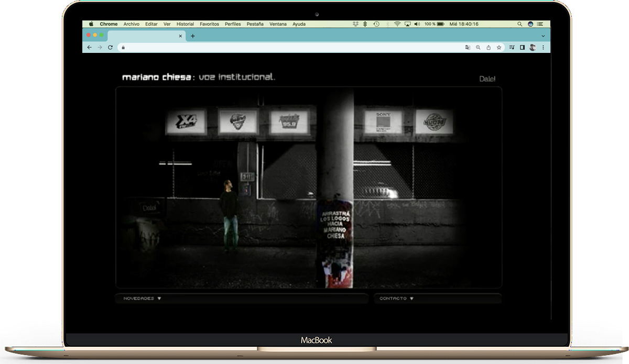The width and height of the screenshot is (629, 364).
Task: Open the Favoritos menu
Action: coord(209,24)
